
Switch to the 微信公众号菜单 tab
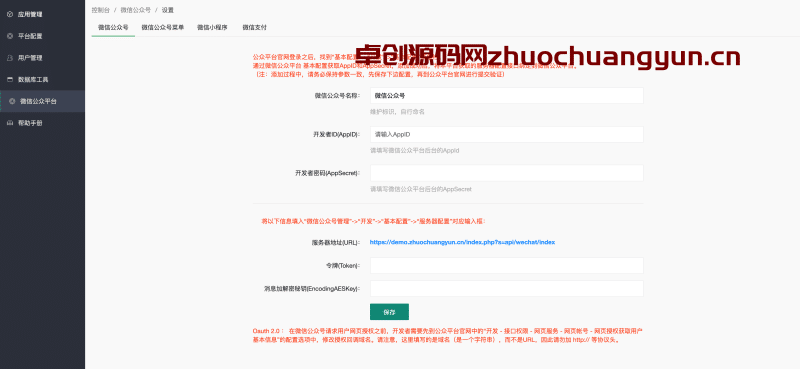(163, 28)
